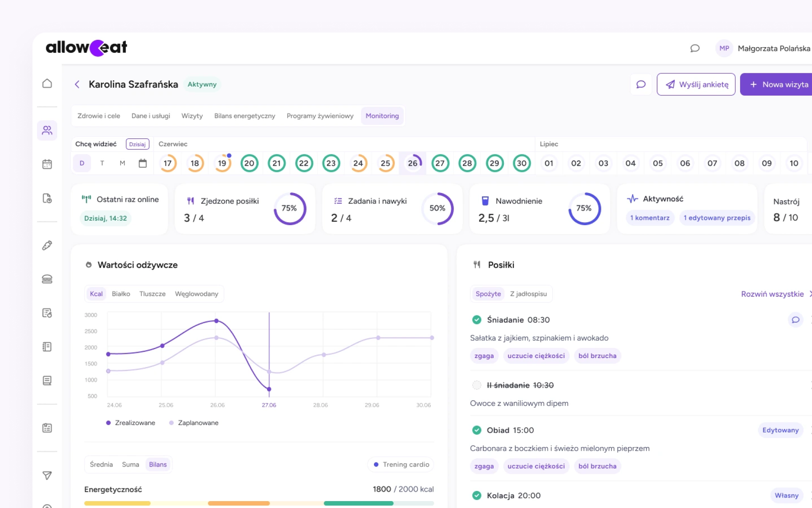Click the notebook recipes icon in sidebar
This screenshot has width=812, height=508.
tap(47, 347)
